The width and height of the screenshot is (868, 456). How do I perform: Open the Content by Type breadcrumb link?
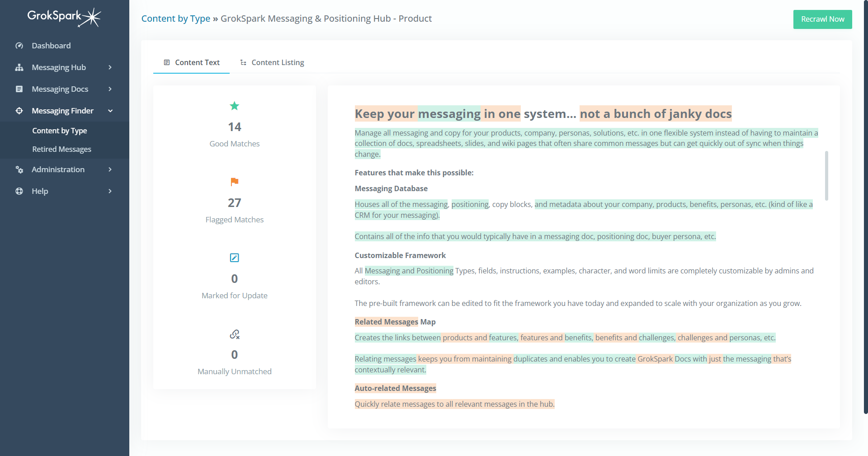tap(175, 19)
